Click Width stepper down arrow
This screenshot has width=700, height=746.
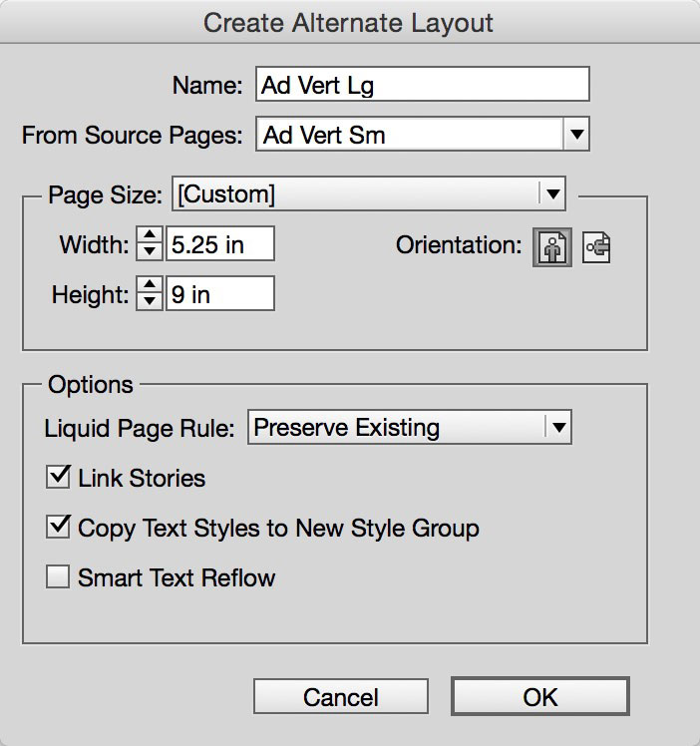click(x=150, y=252)
